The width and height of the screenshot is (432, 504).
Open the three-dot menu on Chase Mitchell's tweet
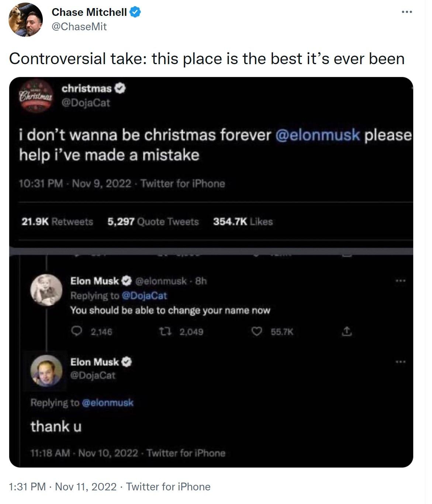point(407,12)
